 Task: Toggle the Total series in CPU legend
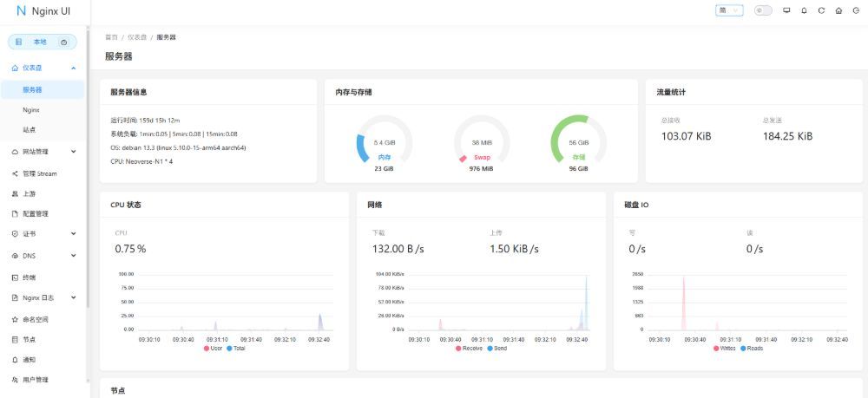(236, 349)
